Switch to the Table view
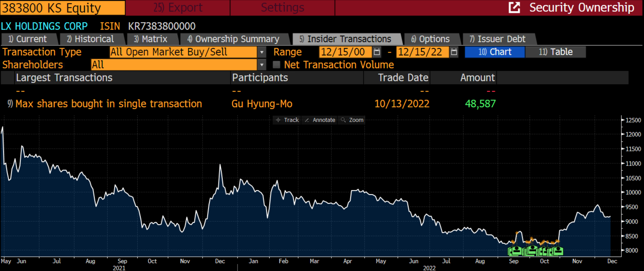644x271 pixels. point(555,52)
